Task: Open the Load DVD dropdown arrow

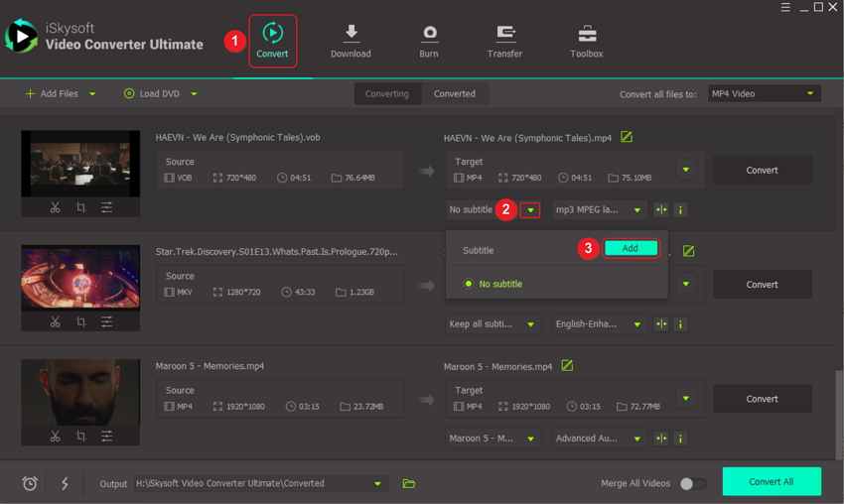Action: [194, 94]
